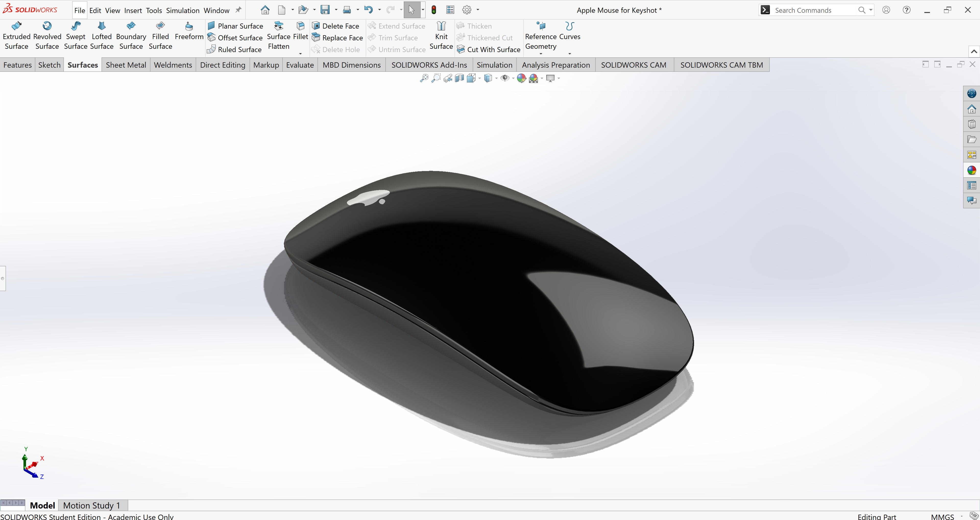This screenshot has height=520, width=980.
Task: Open the Appearances color ball in task pane
Action: pos(972,170)
